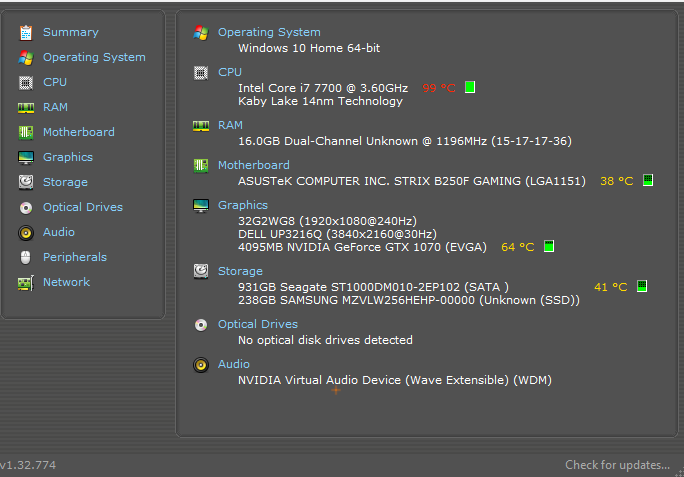Image resolution: width=684 pixels, height=477 pixels.
Task: Click the Audio heading link in summary
Action: coord(234,364)
